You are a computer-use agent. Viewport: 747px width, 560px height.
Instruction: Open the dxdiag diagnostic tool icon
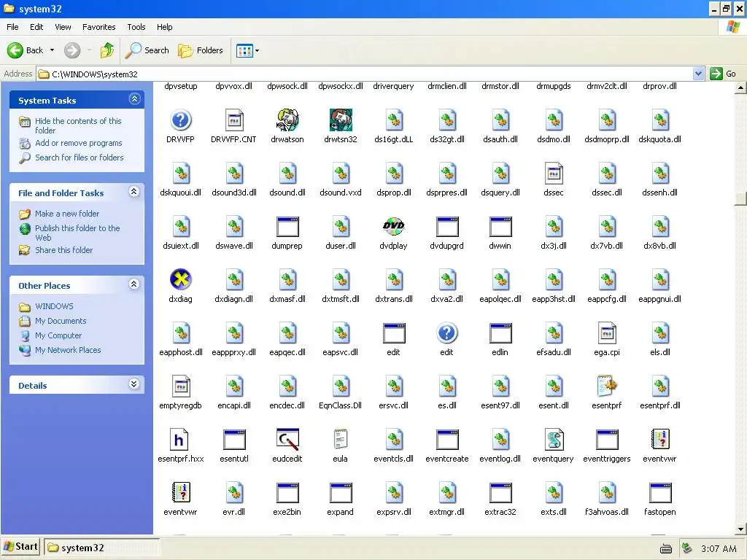coord(181,279)
